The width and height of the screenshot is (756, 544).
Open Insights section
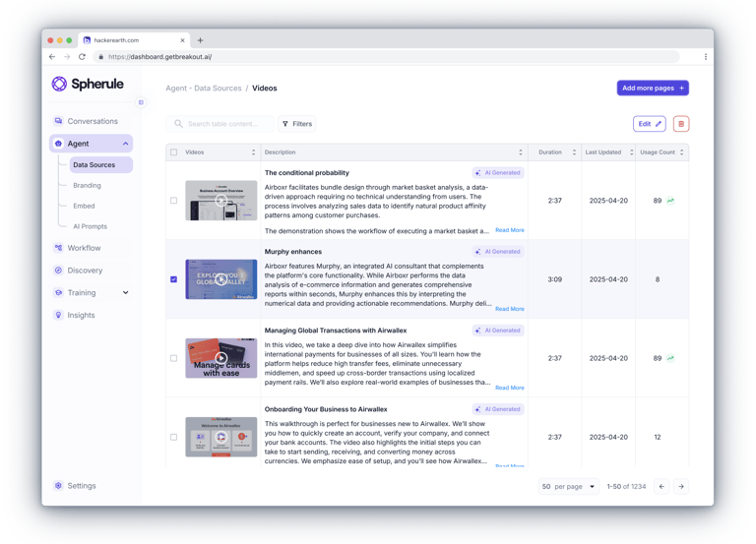tap(92, 315)
